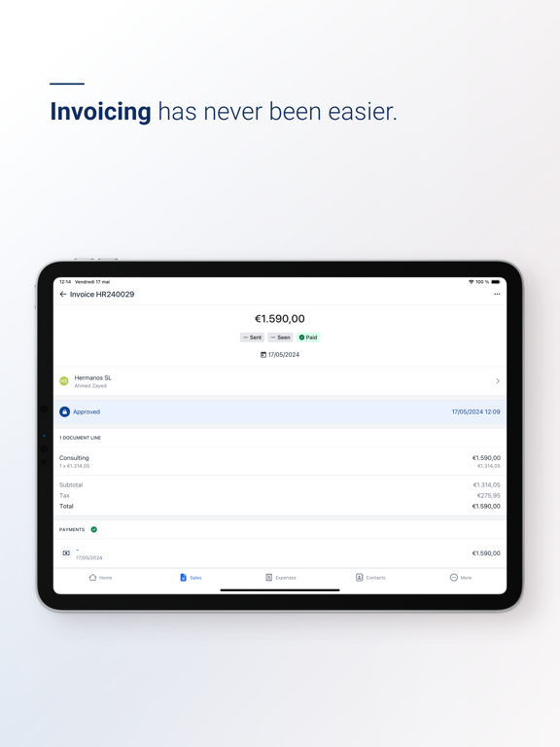This screenshot has height=747, width=560.
Task: Tap the Total label
Action: click(66, 506)
